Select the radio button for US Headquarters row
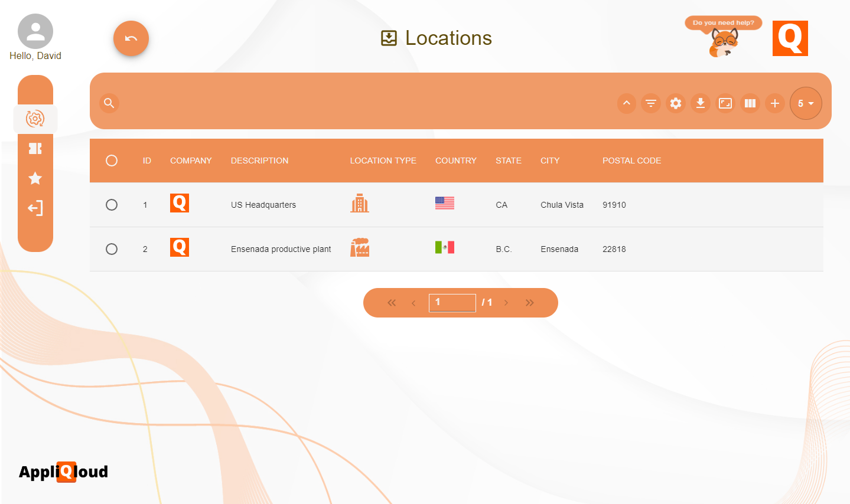This screenshot has height=504, width=850. pos(112,205)
